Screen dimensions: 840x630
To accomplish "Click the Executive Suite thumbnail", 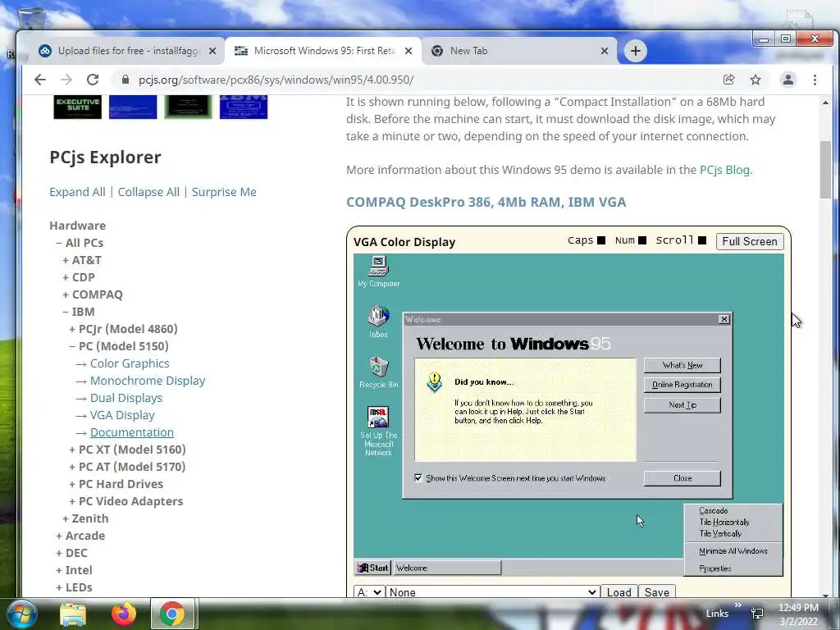I will pos(78,107).
